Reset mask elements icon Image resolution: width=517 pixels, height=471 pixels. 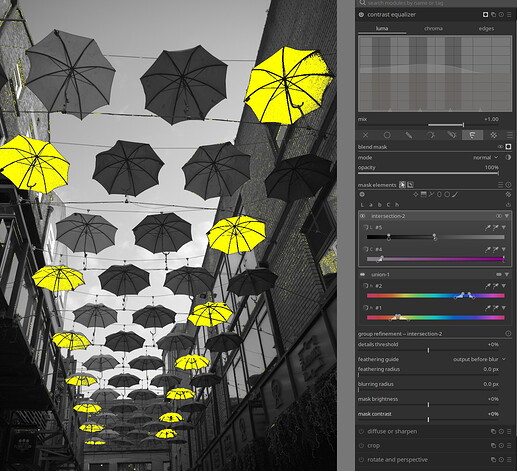pos(508,185)
